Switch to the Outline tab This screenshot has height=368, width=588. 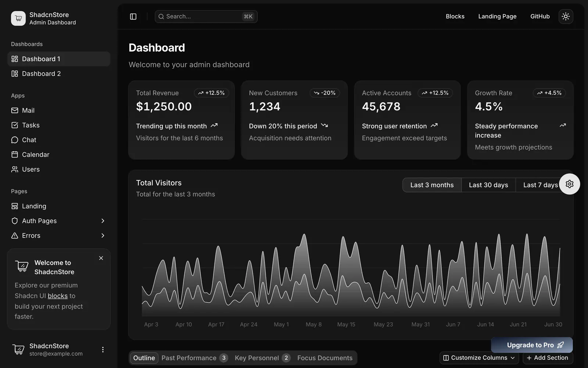(144, 358)
